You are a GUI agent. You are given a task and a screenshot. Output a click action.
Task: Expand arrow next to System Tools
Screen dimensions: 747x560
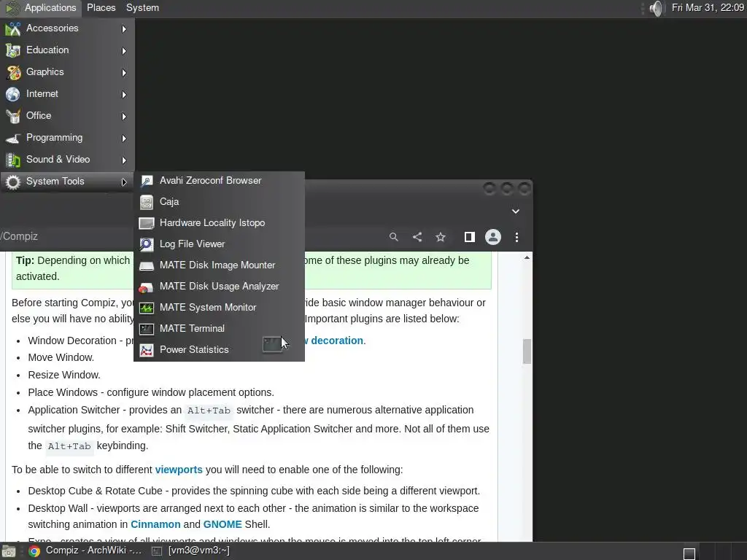coord(124,182)
